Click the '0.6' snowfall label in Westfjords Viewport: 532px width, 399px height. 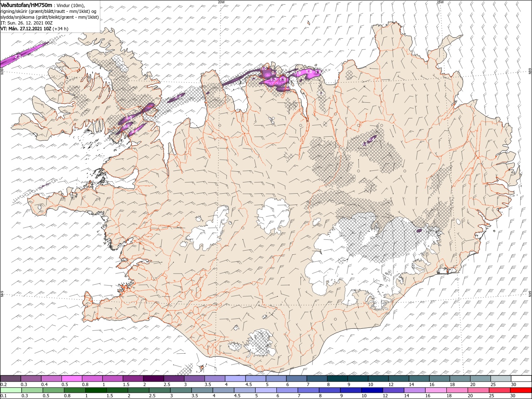[x=134, y=131]
